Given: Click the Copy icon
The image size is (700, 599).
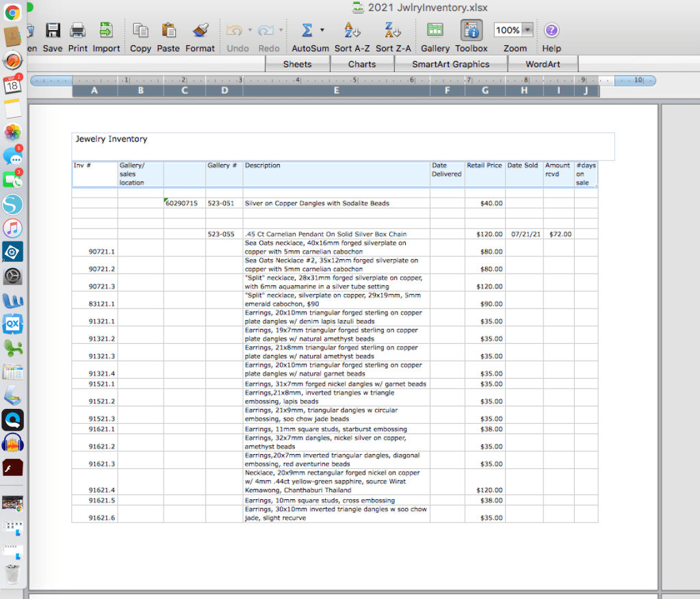Looking at the screenshot, I should pos(140,31).
